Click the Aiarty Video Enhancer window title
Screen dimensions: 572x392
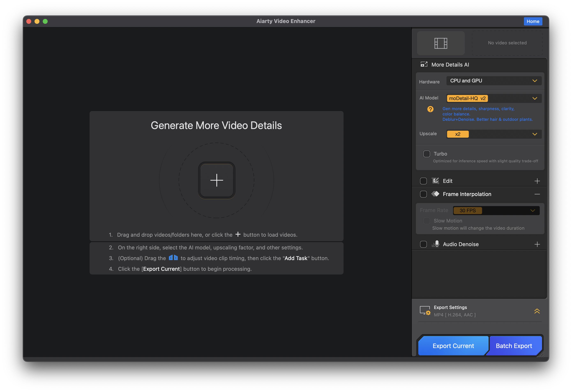tap(286, 21)
